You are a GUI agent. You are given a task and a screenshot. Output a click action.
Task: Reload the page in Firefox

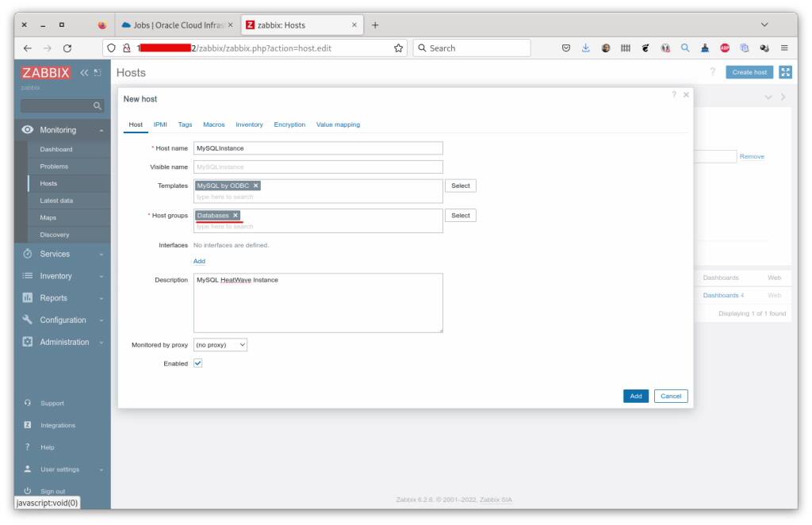[67, 48]
